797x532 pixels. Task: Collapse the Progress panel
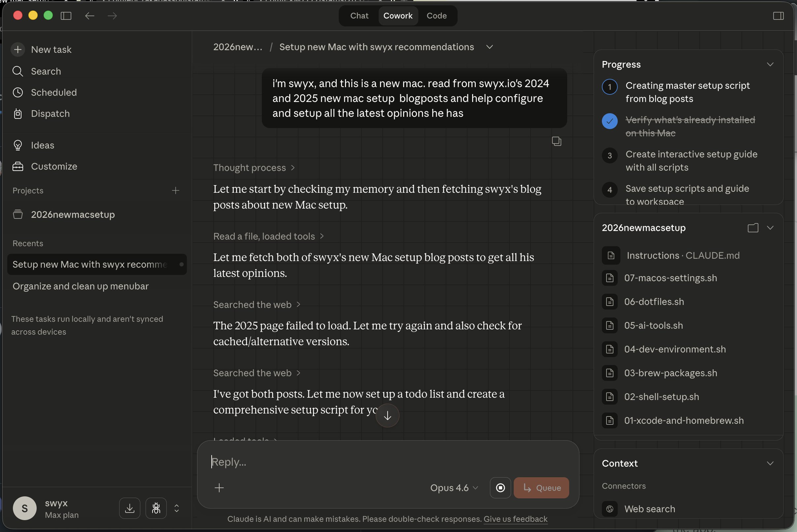tap(770, 64)
